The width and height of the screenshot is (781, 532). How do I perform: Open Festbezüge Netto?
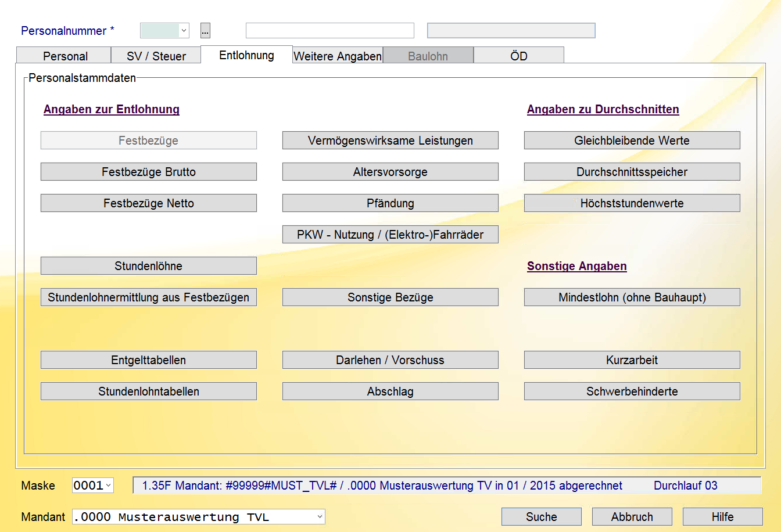[149, 203]
